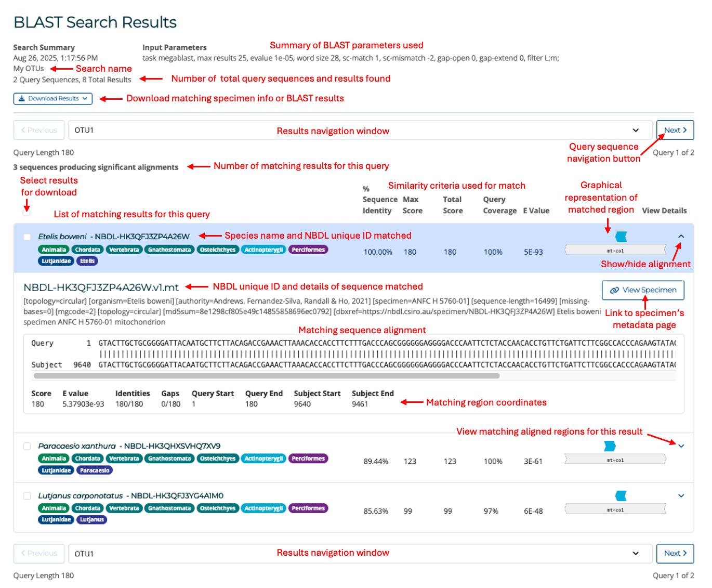
Task: Expand the Lutjanus carponotatus alignment details
Action: [x=681, y=496]
